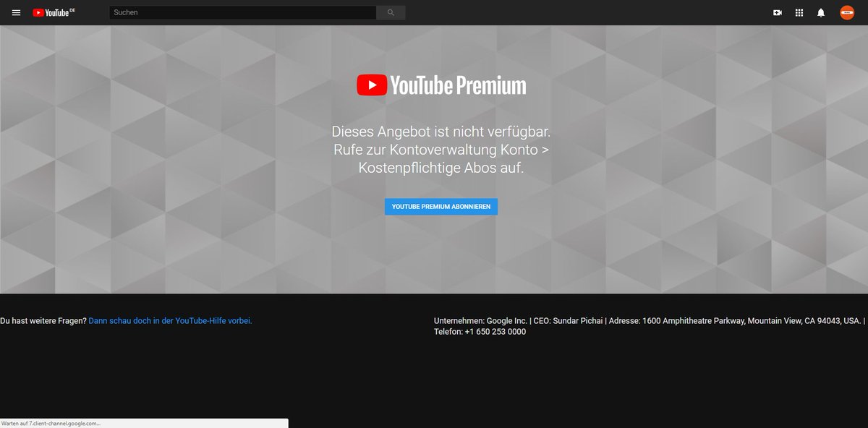Viewport: 868px width, 428px height.
Task: Click the YouTube Premium logo
Action: tap(441, 85)
